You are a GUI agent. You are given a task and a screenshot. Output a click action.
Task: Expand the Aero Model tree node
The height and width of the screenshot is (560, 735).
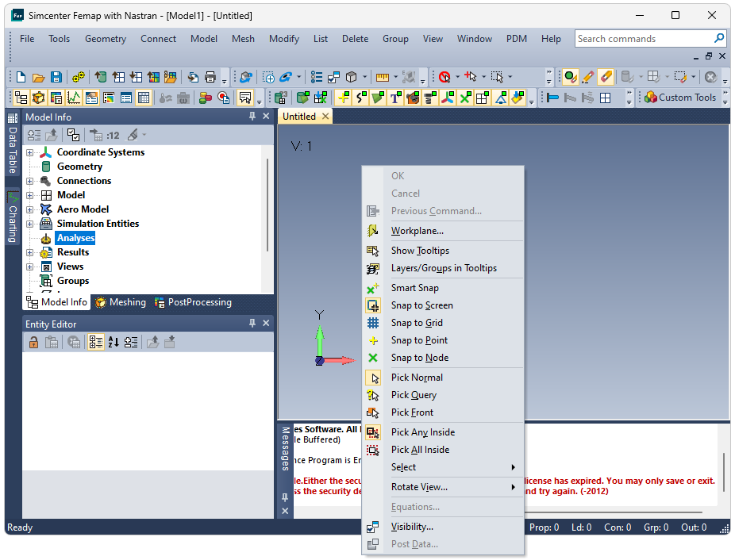pos(29,210)
